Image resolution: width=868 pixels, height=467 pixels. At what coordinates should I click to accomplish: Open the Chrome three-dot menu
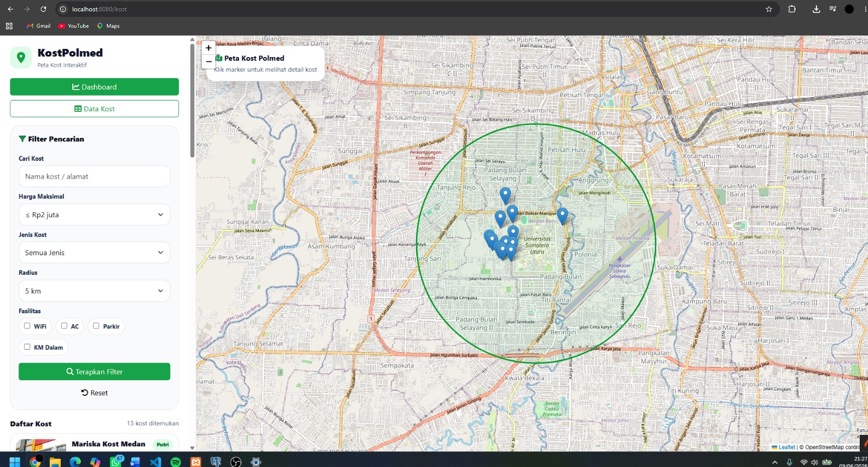coord(865,9)
